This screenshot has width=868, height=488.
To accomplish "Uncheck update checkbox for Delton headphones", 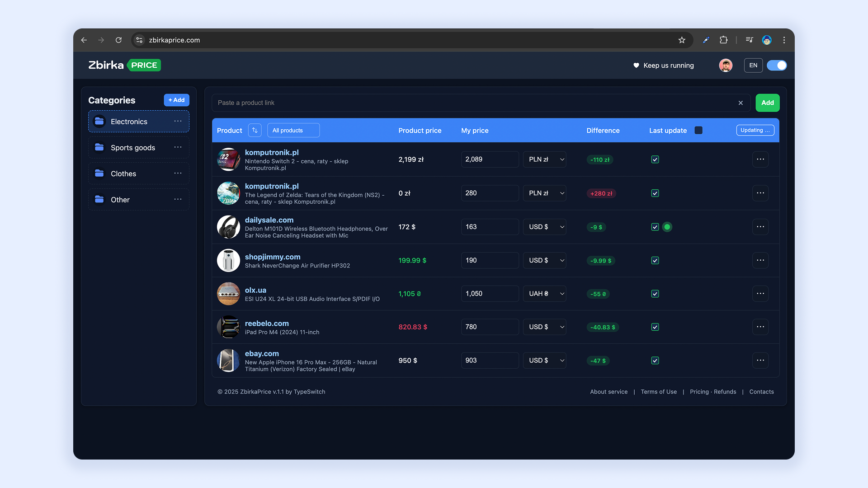I will (655, 227).
